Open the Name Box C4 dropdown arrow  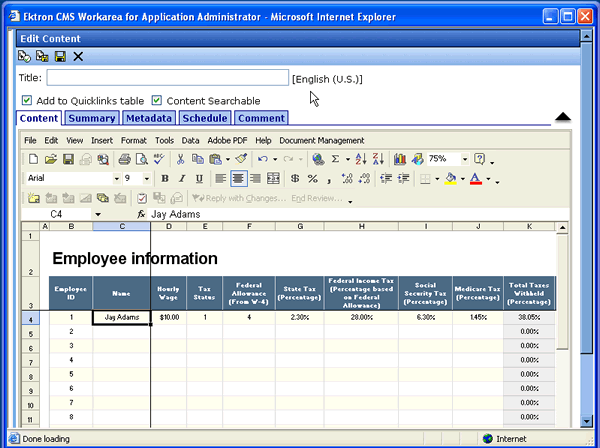pos(98,214)
